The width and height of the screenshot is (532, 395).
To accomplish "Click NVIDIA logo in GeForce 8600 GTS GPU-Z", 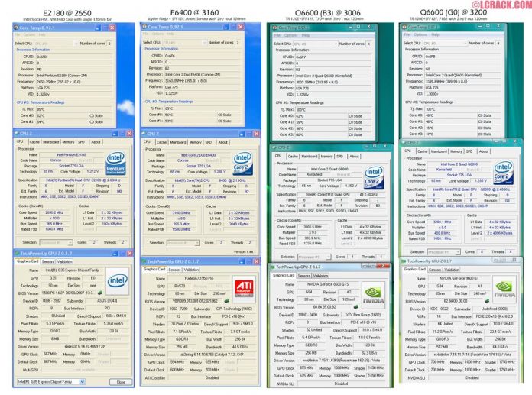I will 374,295.
